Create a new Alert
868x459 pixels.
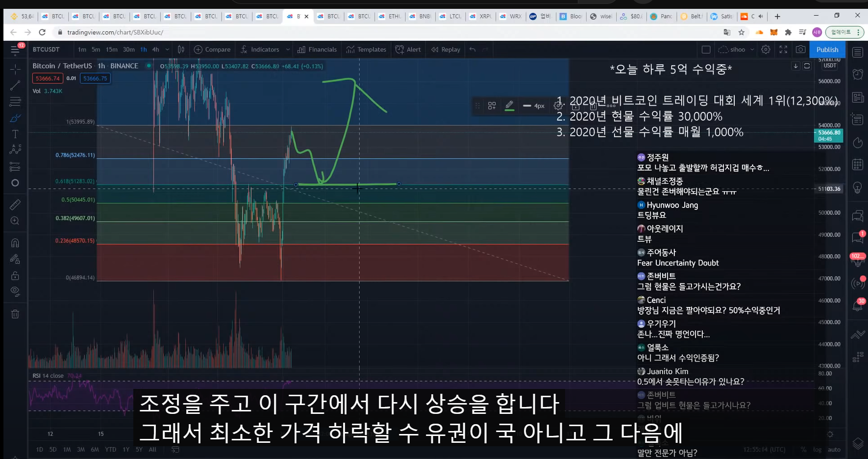pyautogui.click(x=408, y=50)
